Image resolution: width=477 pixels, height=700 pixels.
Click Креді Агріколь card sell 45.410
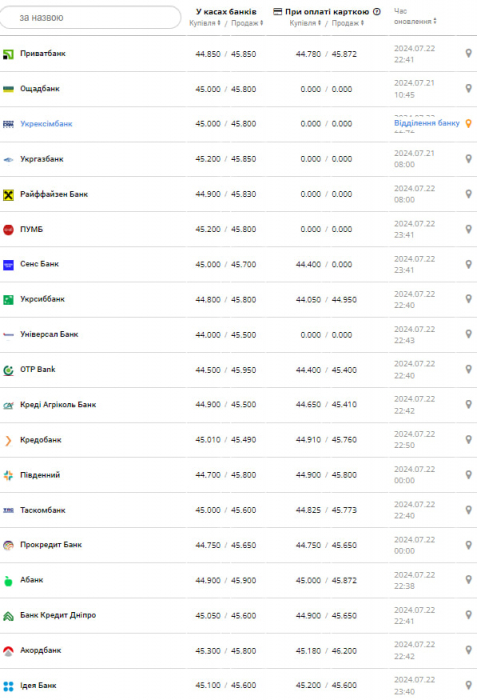point(344,404)
